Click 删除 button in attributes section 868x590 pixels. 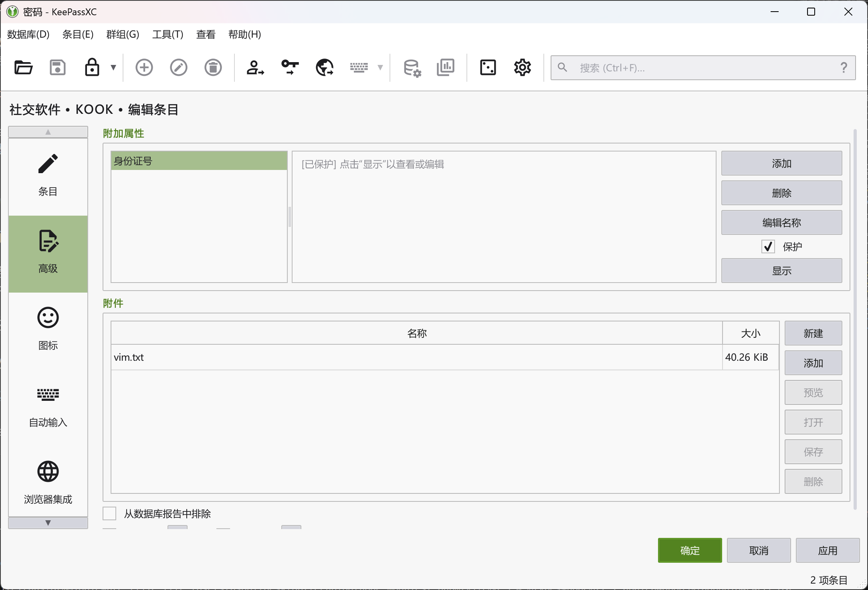(x=782, y=193)
